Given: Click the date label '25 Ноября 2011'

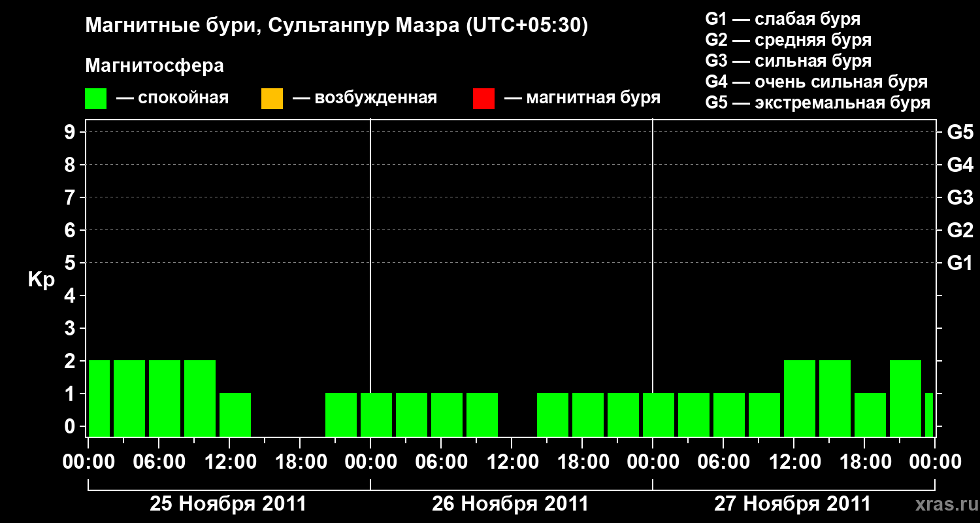Looking at the screenshot, I should pyautogui.click(x=228, y=504).
